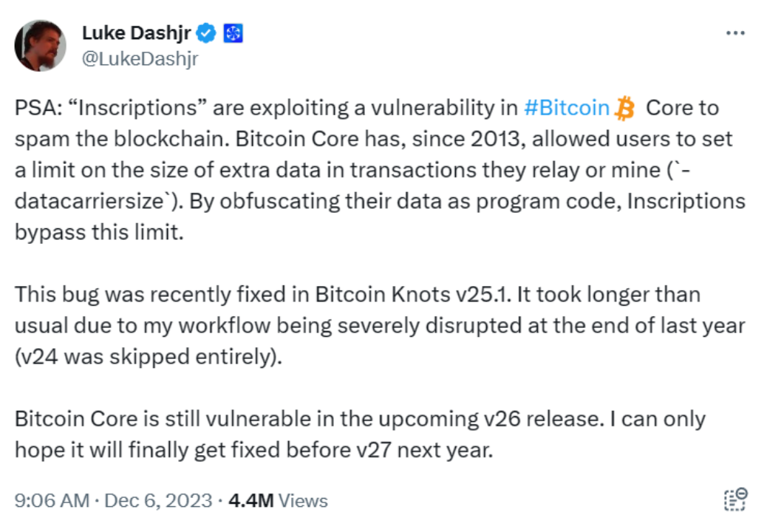Select the paragraph starting with 'Bitcoin Core is still vulnerable'
The width and height of the screenshot is (767, 532).
360,434
